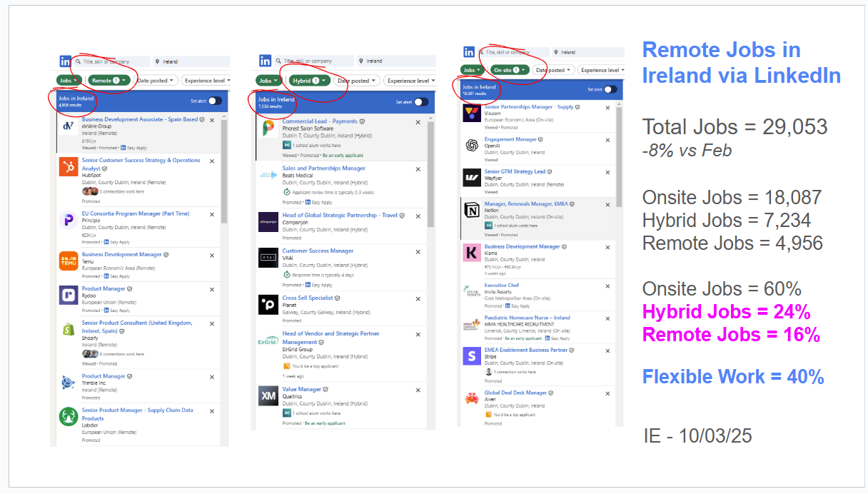Click the VRAI company logo

268,258
